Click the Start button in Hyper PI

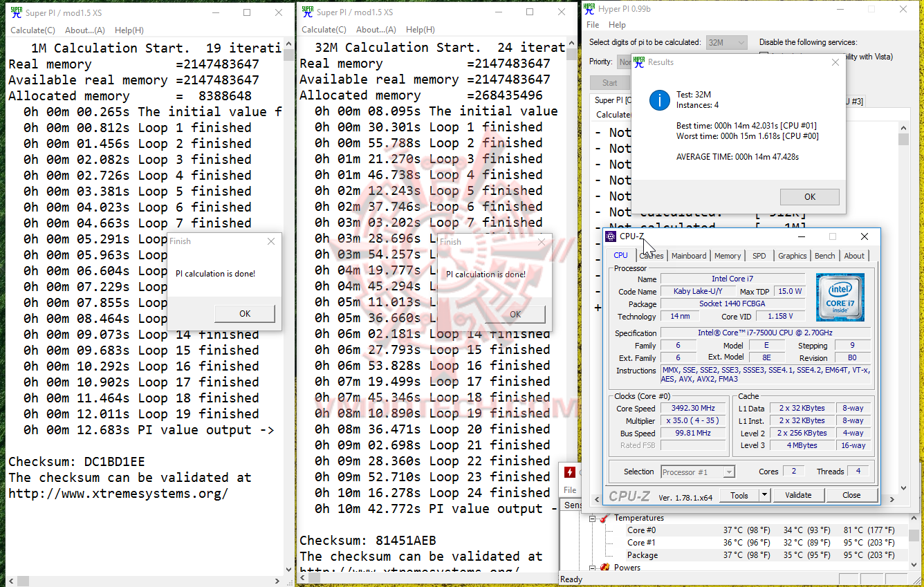point(609,83)
